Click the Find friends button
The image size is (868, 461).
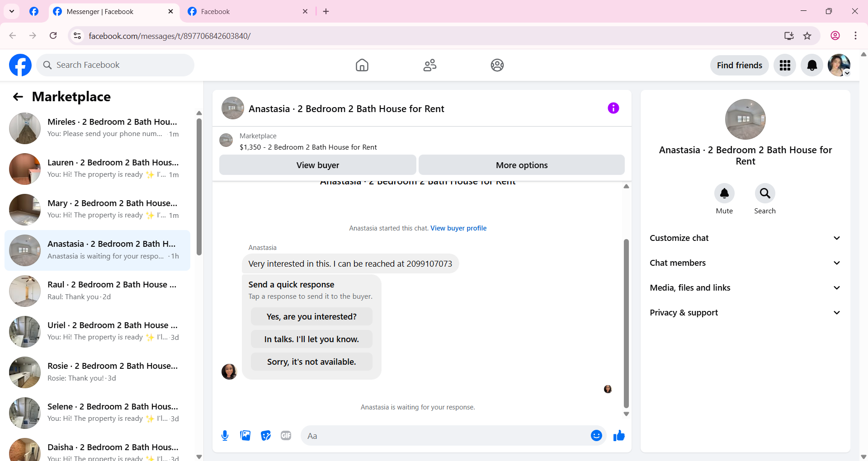(740, 65)
